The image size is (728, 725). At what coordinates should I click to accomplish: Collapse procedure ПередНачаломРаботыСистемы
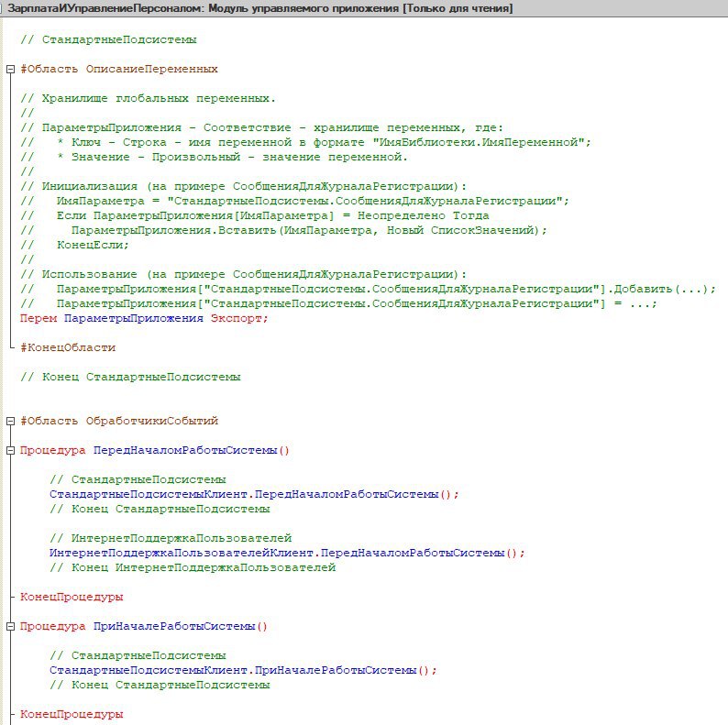pos(10,451)
